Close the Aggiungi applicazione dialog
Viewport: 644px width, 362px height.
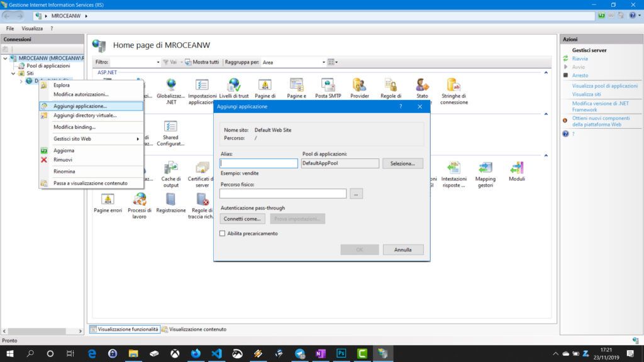click(x=419, y=106)
